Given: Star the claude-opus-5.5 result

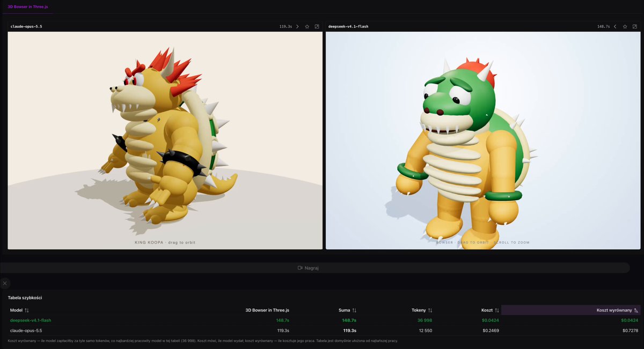Looking at the screenshot, I should point(307,26).
